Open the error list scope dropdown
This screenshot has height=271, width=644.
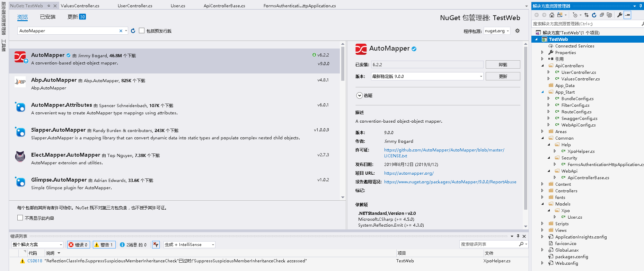pyautogui.click(x=37, y=245)
